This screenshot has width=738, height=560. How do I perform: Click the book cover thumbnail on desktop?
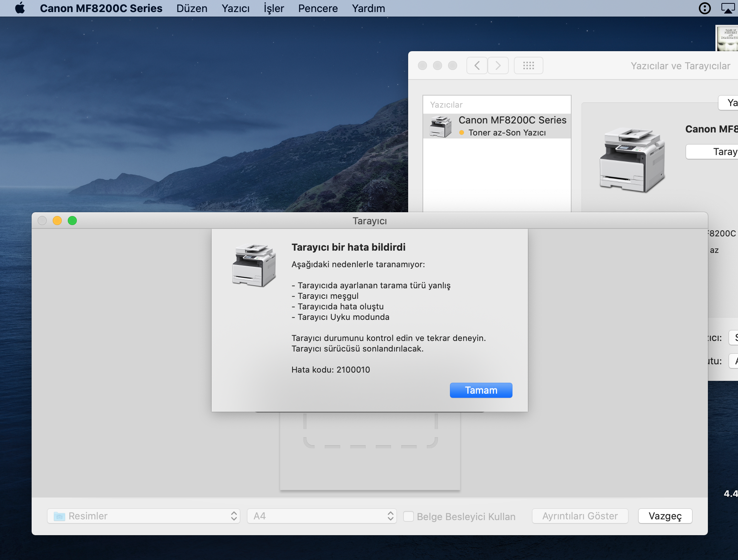pos(727,38)
